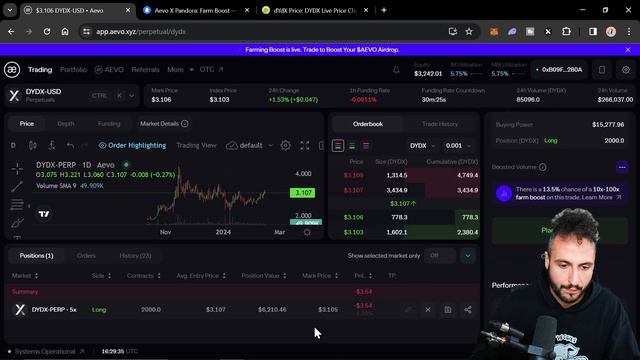The height and width of the screenshot is (360, 640).
Task: Show asks-only orderbook view
Action: (x=366, y=146)
